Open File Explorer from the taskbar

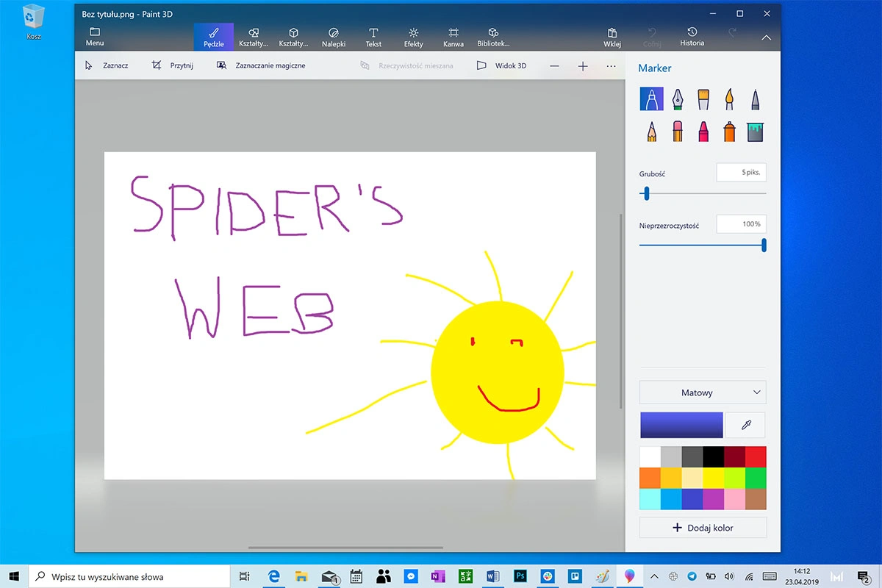pos(301,577)
